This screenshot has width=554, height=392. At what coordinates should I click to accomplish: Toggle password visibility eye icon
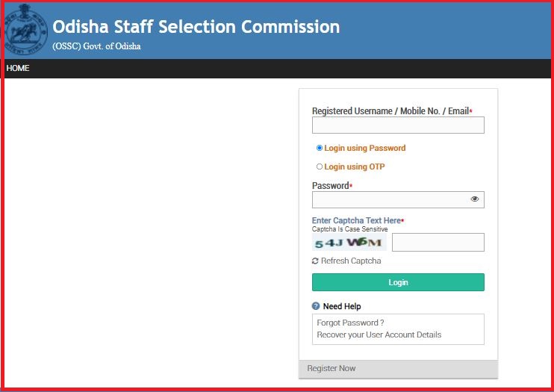475,199
